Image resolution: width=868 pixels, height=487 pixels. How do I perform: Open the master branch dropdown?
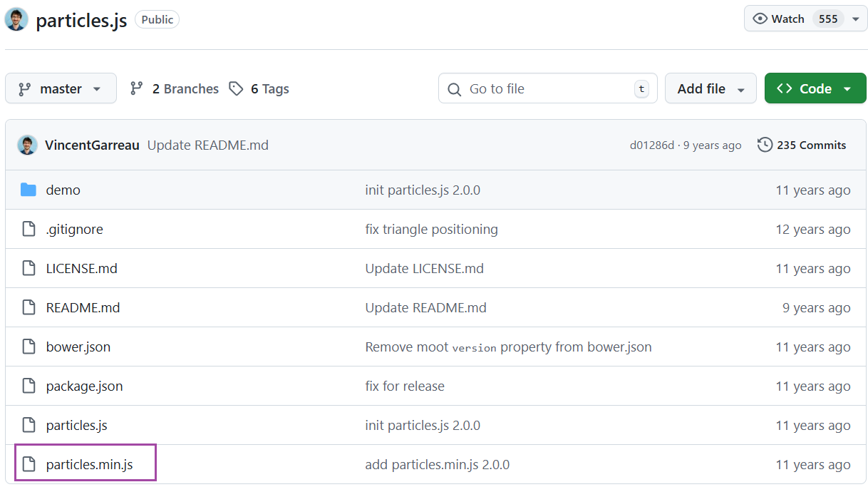point(61,88)
